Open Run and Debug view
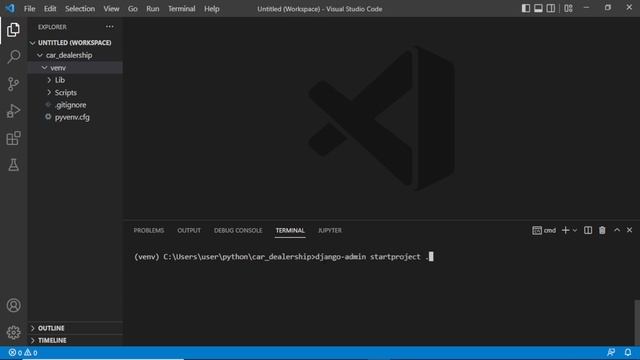 [13, 111]
